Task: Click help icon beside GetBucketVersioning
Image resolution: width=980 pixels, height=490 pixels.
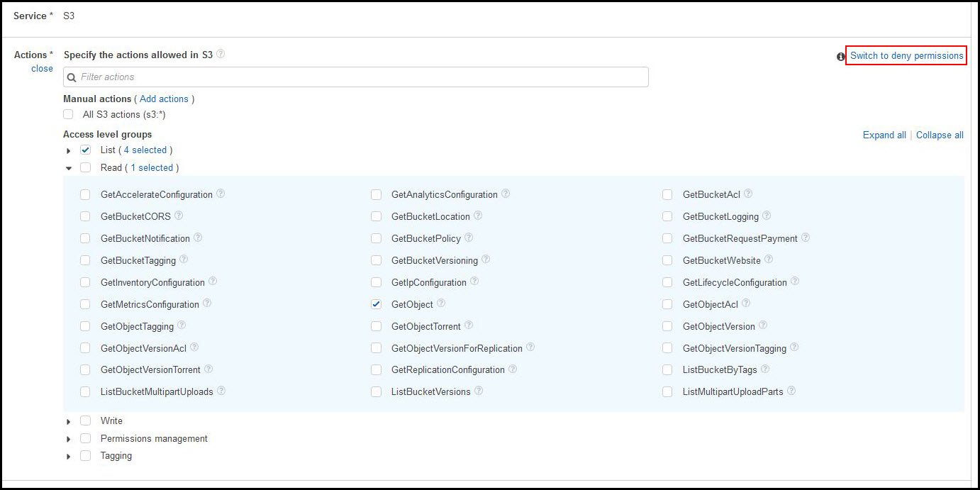Action: [x=486, y=260]
